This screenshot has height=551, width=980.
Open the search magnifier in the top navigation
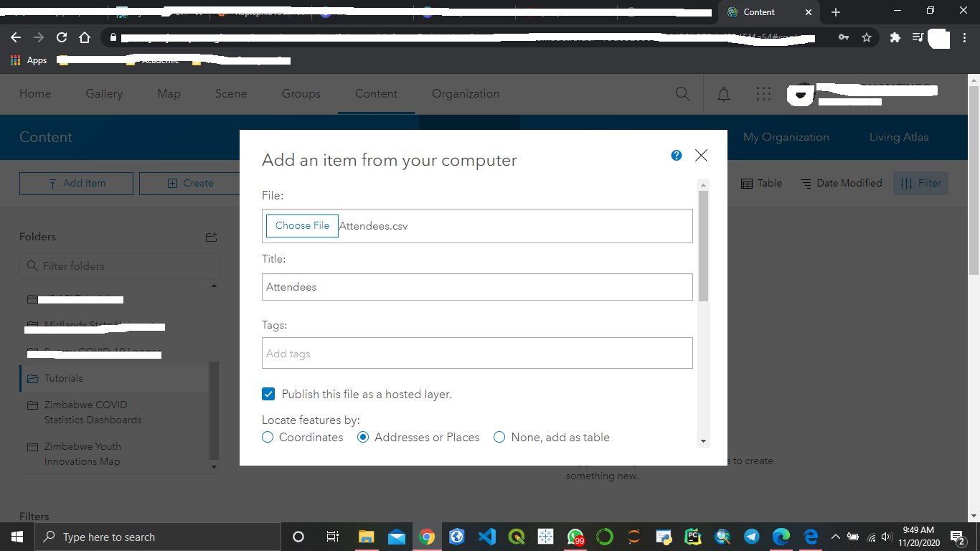tap(682, 94)
